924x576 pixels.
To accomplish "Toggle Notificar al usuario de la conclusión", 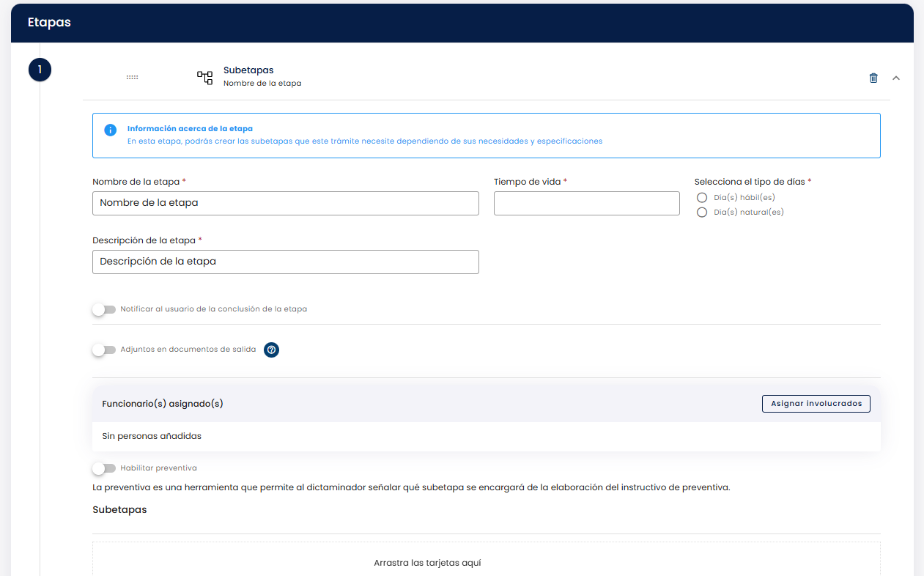I will [x=104, y=309].
